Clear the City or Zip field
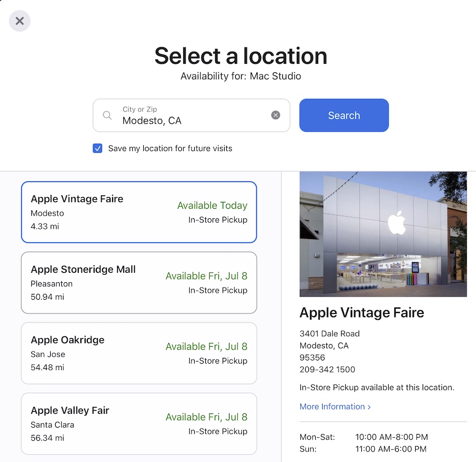The image size is (476, 462). [x=276, y=115]
